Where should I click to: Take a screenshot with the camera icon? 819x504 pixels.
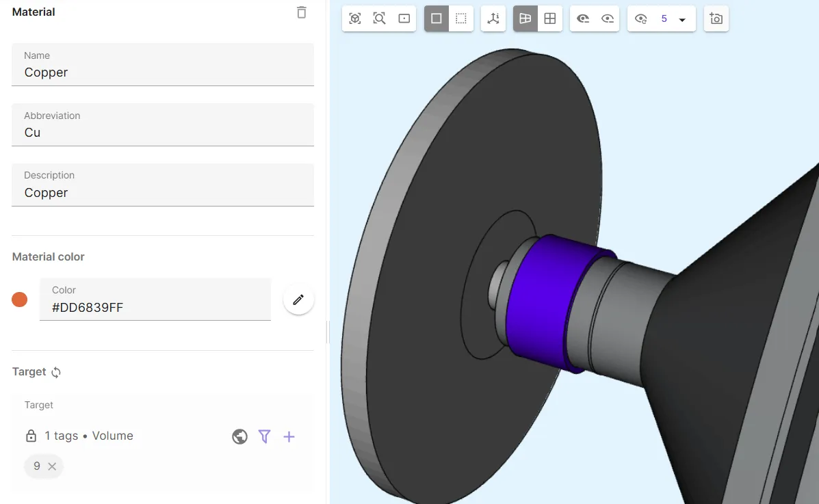point(716,18)
